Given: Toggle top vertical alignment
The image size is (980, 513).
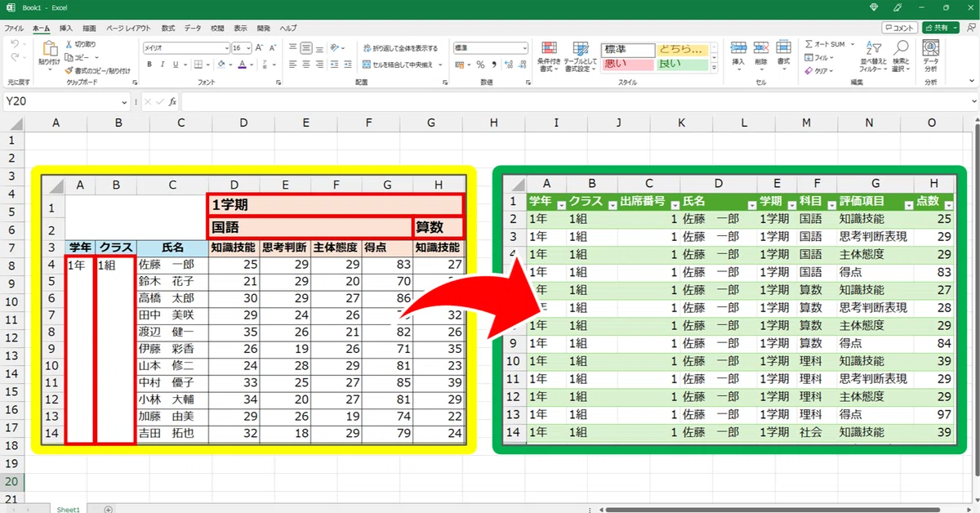Looking at the screenshot, I should (x=293, y=48).
